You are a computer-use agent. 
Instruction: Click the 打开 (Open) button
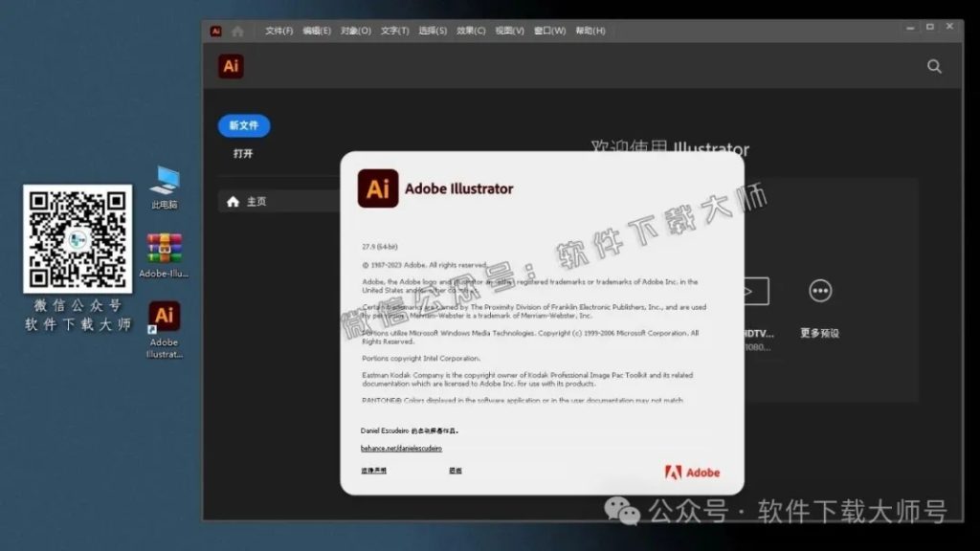point(242,154)
